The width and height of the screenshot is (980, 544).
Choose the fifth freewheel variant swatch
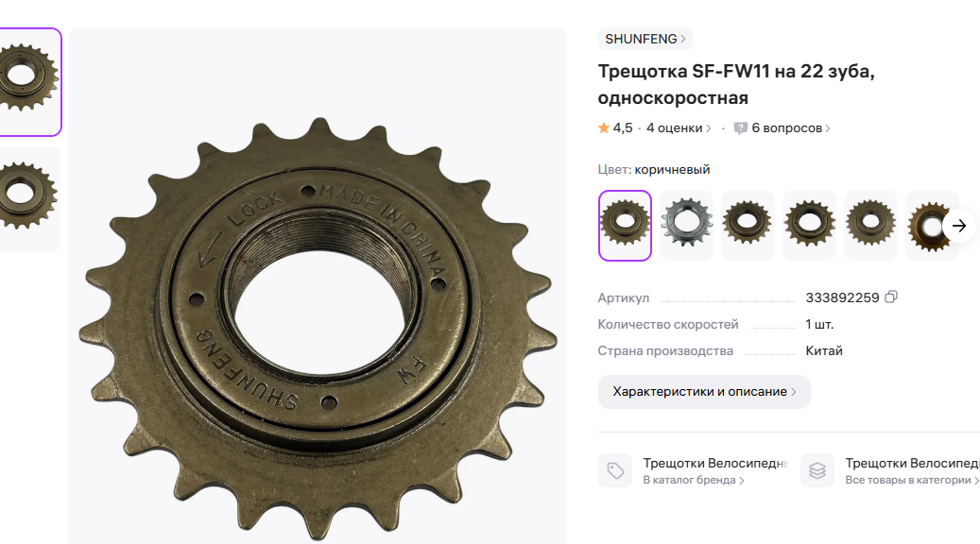click(870, 226)
